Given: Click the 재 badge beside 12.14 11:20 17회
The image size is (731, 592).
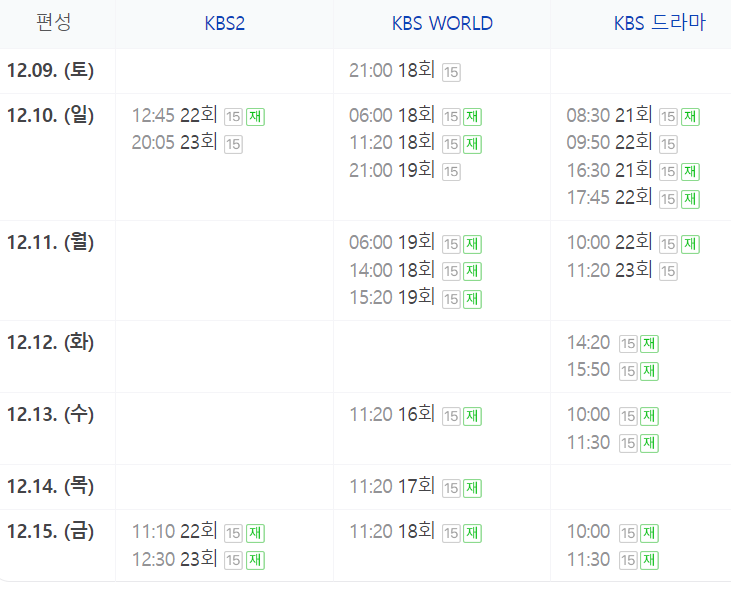Looking at the screenshot, I should click(472, 488).
